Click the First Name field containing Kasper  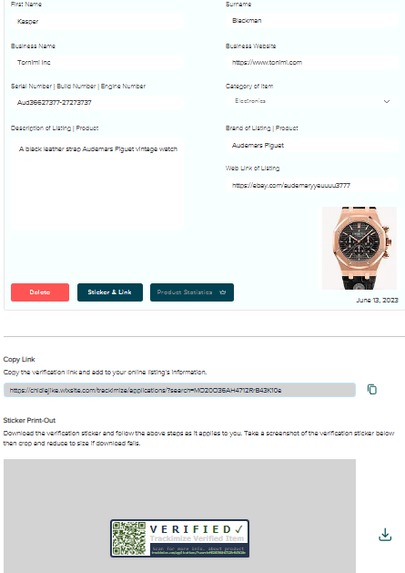coord(97,21)
